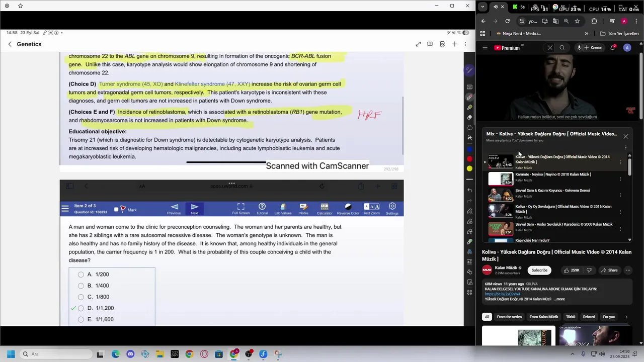Open the note's more options menu
Viewport: 644px width, 362px height.
[465, 44]
